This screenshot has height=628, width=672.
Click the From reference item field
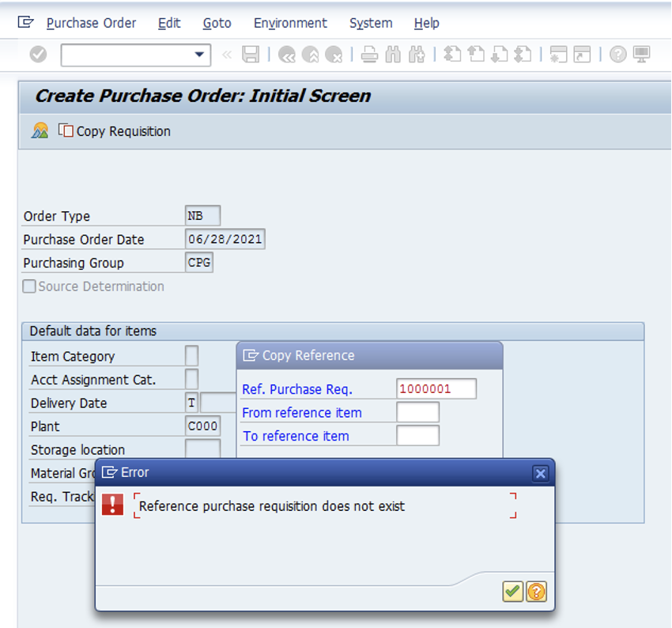(x=418, y=412)
